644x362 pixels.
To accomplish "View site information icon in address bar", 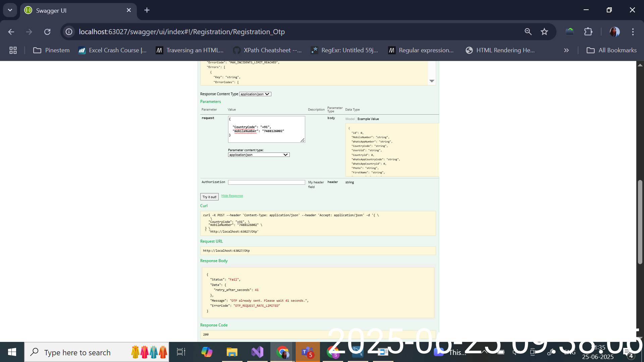I will [69, 32].
